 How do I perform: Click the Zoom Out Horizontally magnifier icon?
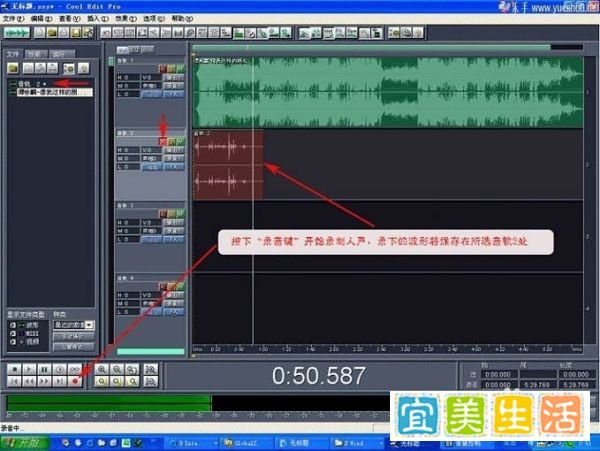click(117, 370)
